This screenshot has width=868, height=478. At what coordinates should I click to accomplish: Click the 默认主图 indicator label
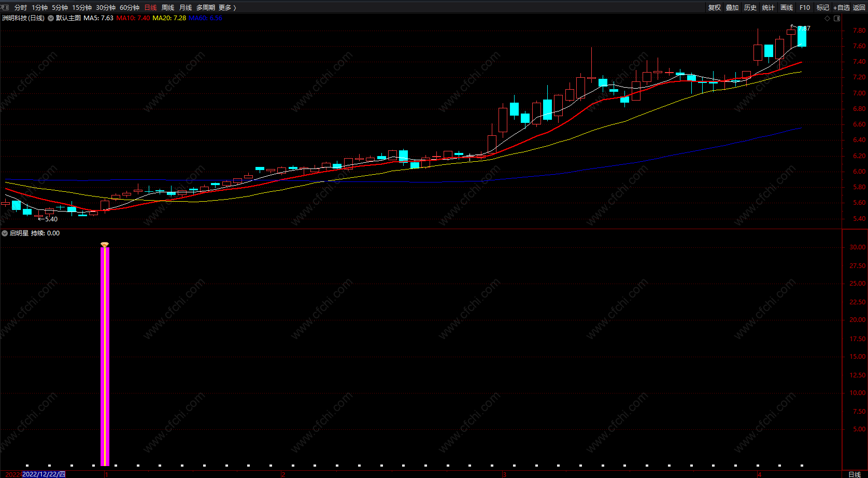(68, 18)
